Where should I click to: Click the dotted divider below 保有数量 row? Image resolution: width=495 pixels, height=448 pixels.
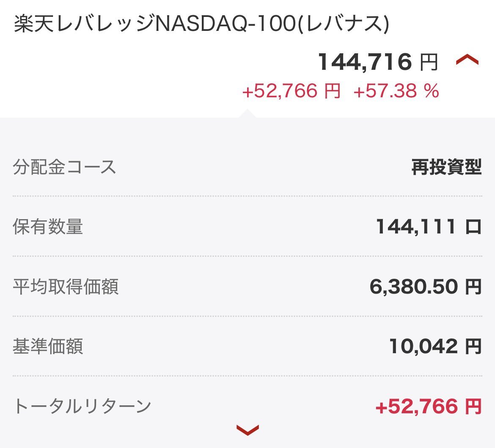(x=247, y=256)
